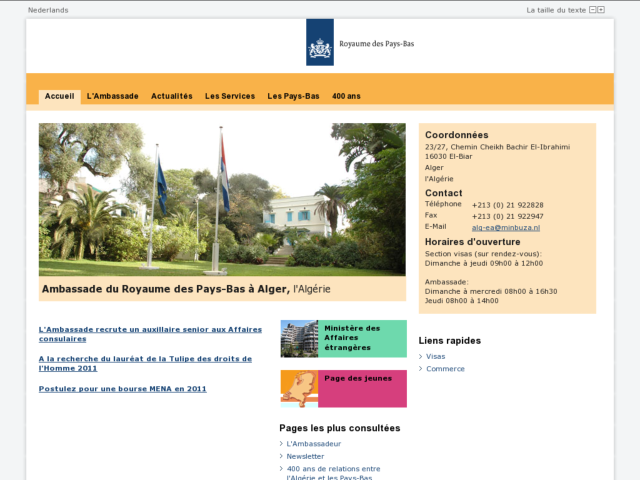Click the Royaume des Pays-Bas coat of arms logo
Image resolution: width=640 pixels, height=480 pixels.
tap(320, 42)
